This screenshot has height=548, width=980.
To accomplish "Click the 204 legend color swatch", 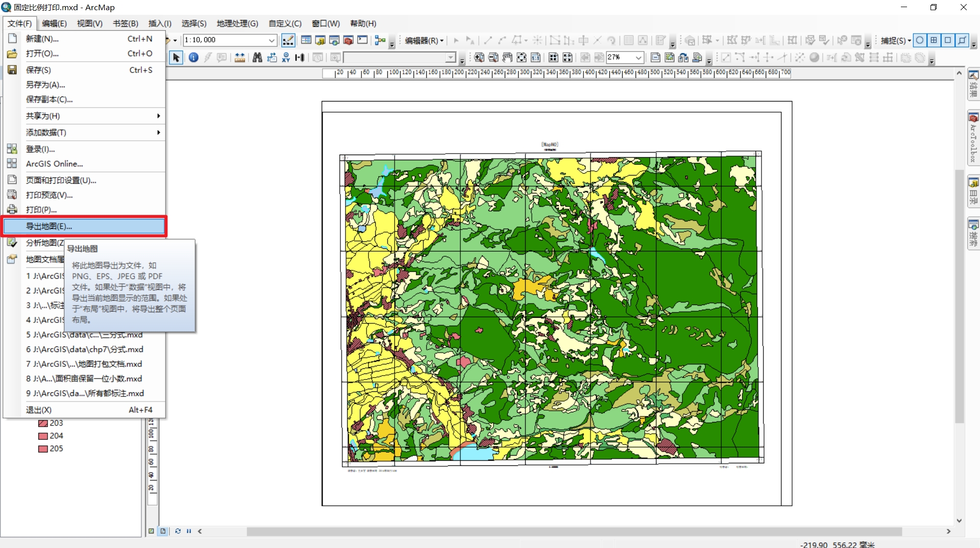I will (x=43, y=436).
